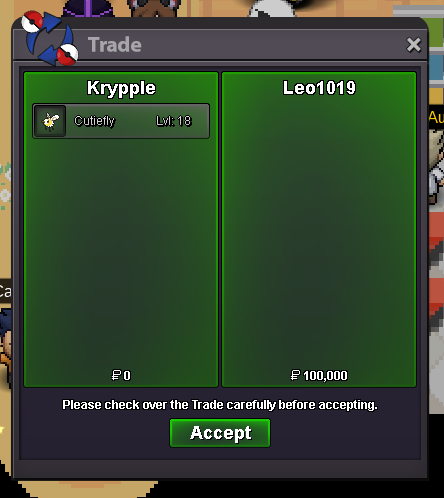Click Krypple's ₽0 money amount
This screenshot has width=444, height=498.
[121, 376]
